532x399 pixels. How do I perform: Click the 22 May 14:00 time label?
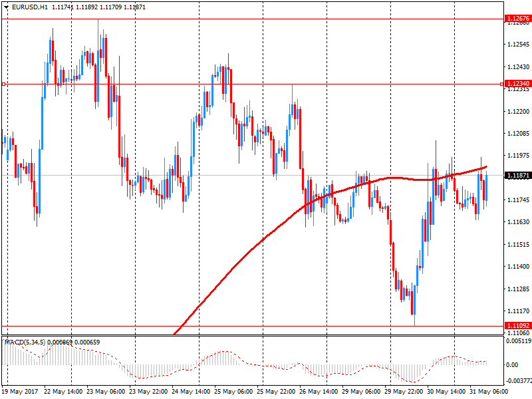(x=63, y=392)
